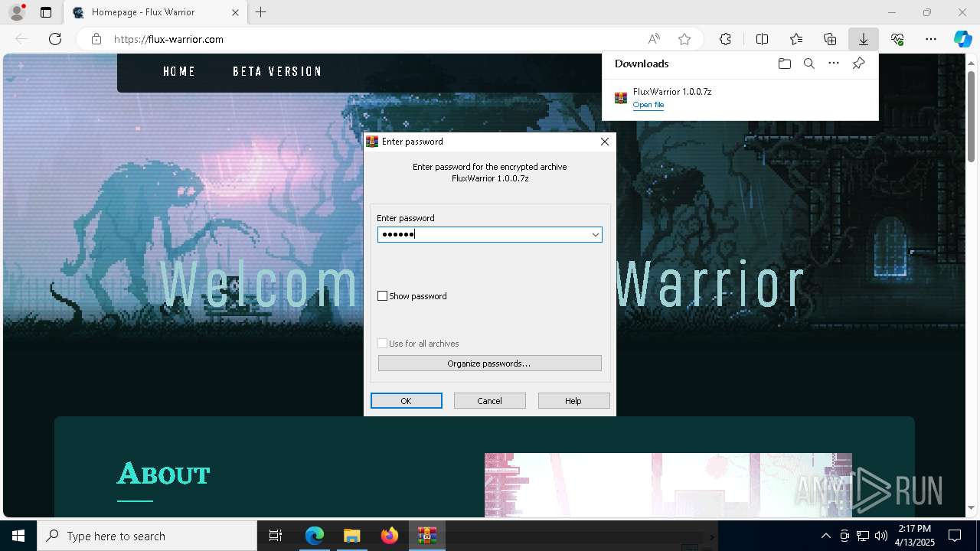
Task: Open the taskbar clock and date
Action: tap(915, 536)
